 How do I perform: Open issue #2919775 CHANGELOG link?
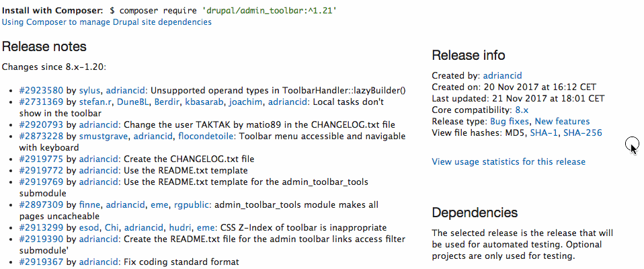pos(41,159)
